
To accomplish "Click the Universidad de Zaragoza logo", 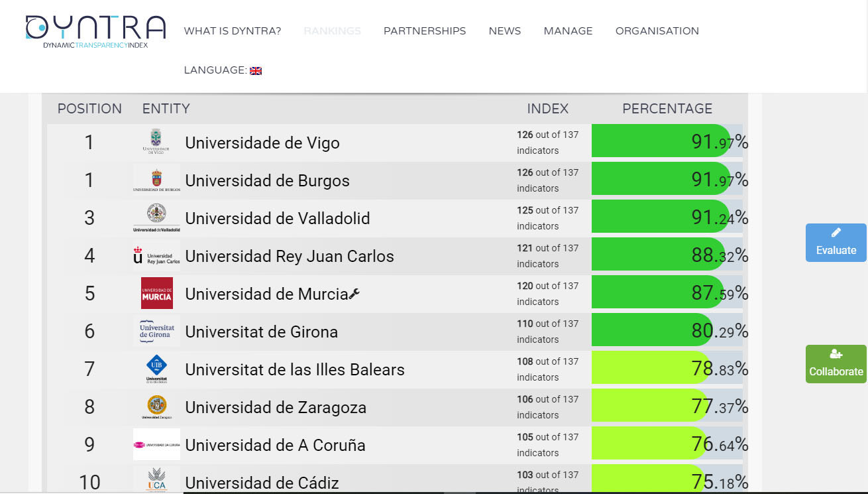I will coord(156,407).
